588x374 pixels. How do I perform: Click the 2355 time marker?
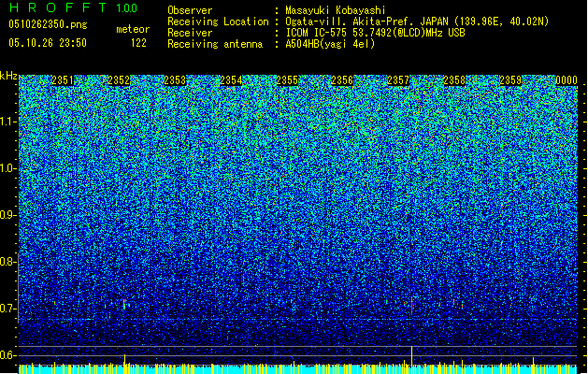click(x=287, y=80)
